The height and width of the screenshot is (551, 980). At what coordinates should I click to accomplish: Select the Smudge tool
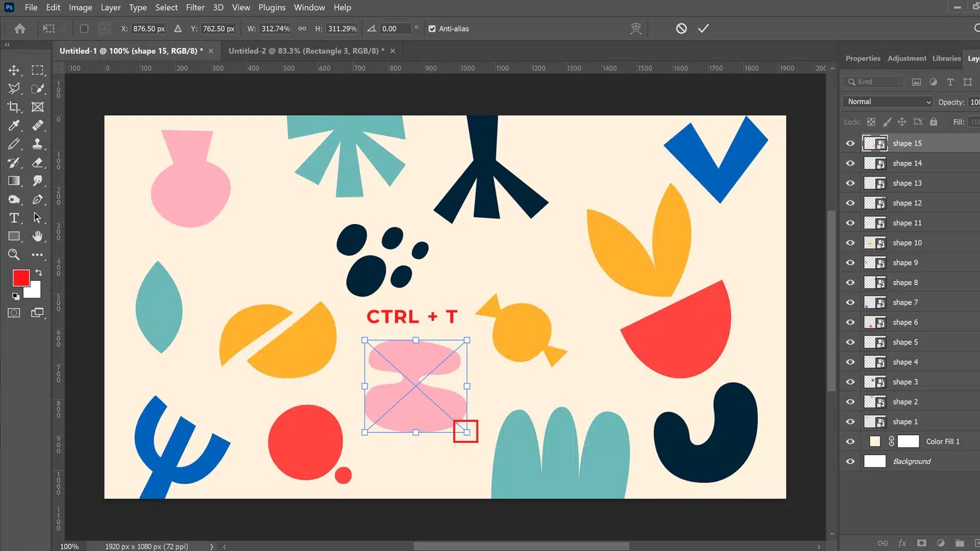tap(37, 181)
